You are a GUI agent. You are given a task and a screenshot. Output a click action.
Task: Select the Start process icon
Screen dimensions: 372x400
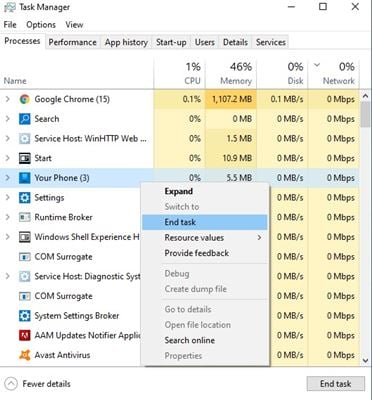pyautogui.click(x=24, y=158)
